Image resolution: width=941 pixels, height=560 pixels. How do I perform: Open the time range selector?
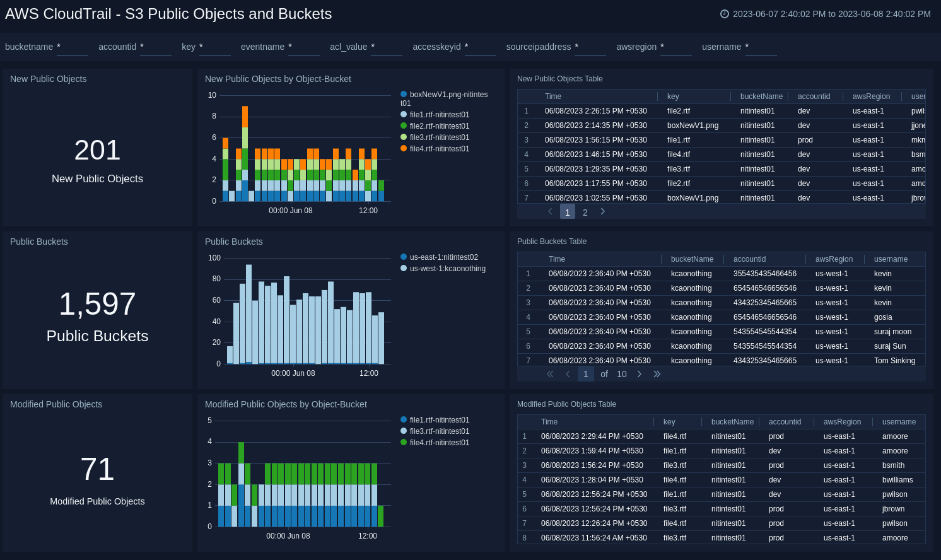(831, 14)
